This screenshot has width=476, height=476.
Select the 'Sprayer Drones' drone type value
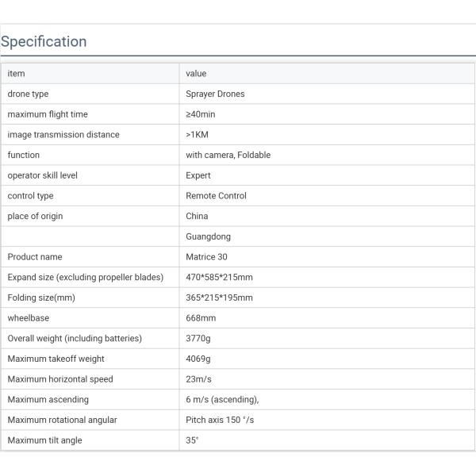click(x=215, y=94)
